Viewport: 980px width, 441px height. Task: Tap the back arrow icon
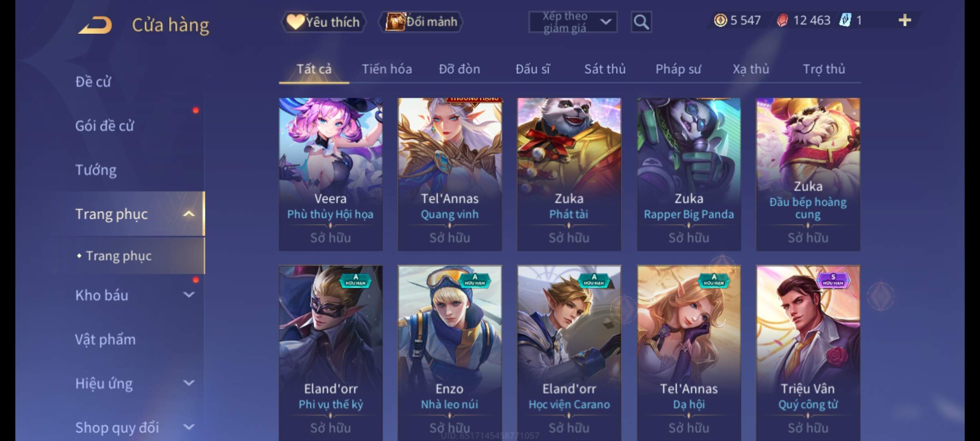(x=95, y=25)
